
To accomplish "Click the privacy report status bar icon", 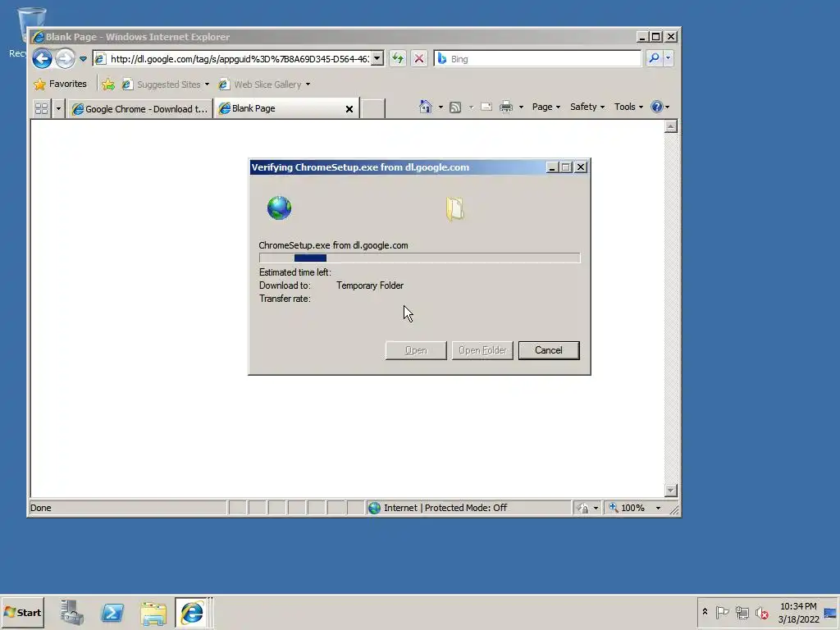I will pos(582,508).
